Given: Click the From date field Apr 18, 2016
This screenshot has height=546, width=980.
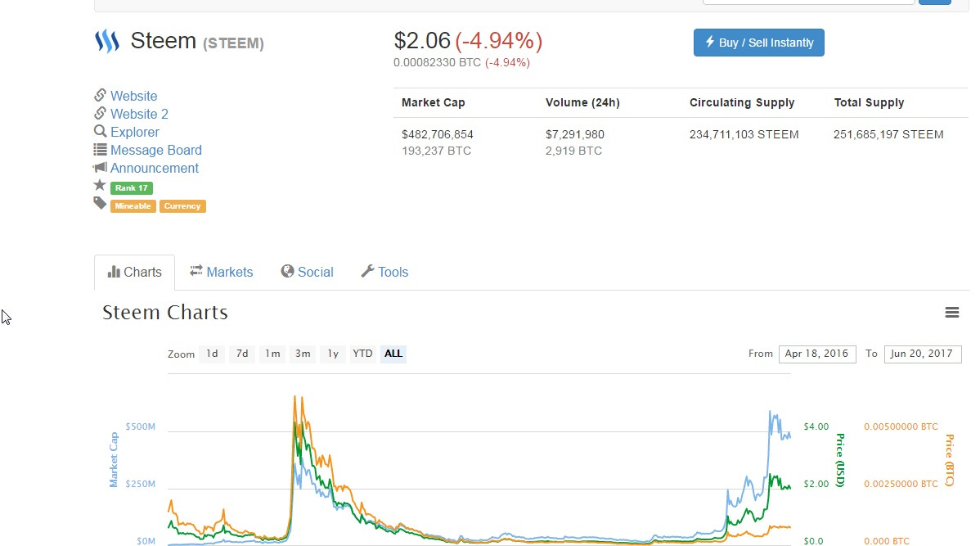Looking at the screenshot, I should point(817,354).
